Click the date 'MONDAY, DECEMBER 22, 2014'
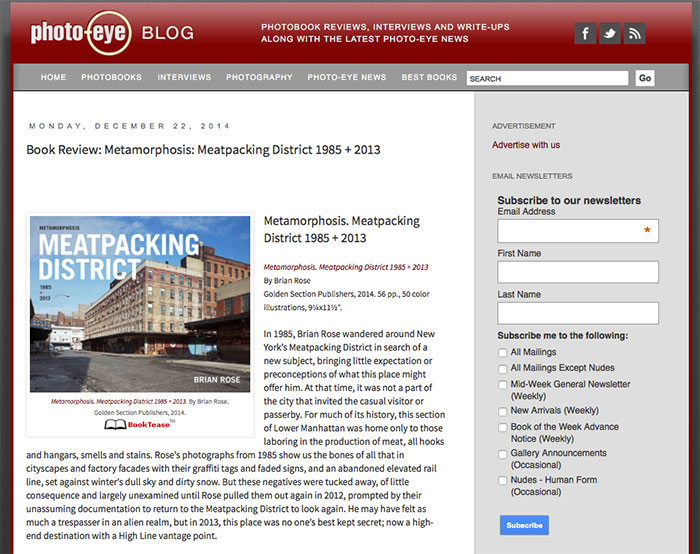Screen dimensions: 700x554 pos(129,126)
